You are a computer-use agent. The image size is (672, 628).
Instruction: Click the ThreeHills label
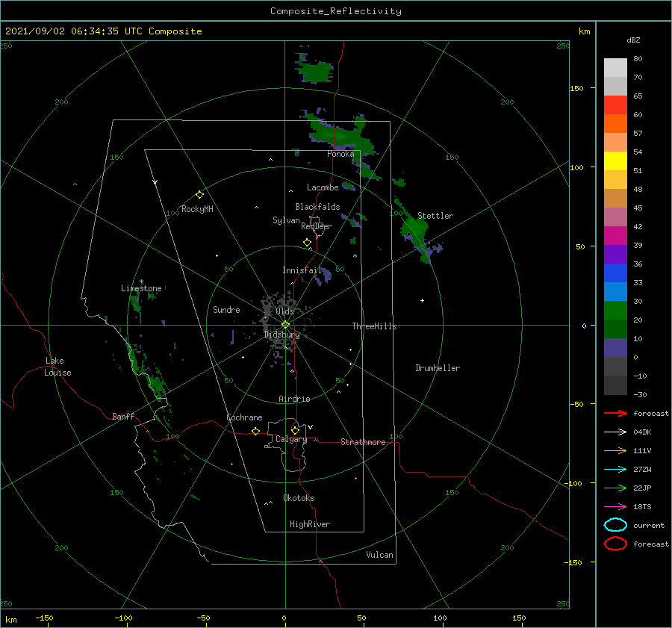(x=374, y=326)
